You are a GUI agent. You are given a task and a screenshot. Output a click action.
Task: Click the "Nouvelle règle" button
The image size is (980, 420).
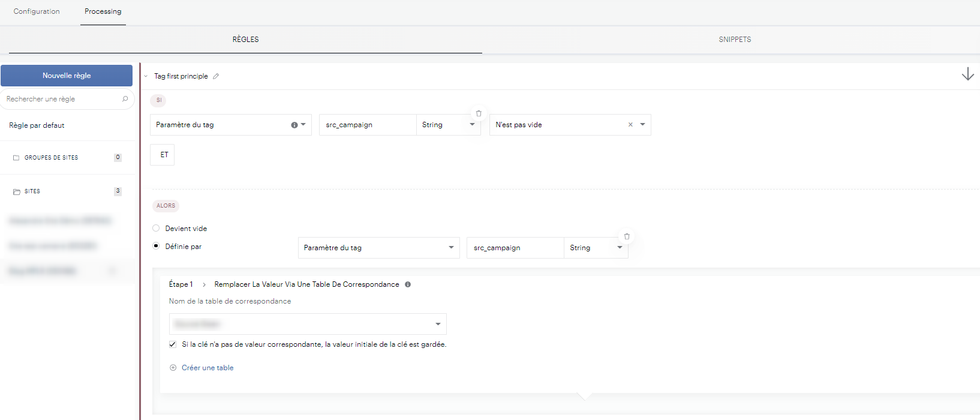(67, 76)
